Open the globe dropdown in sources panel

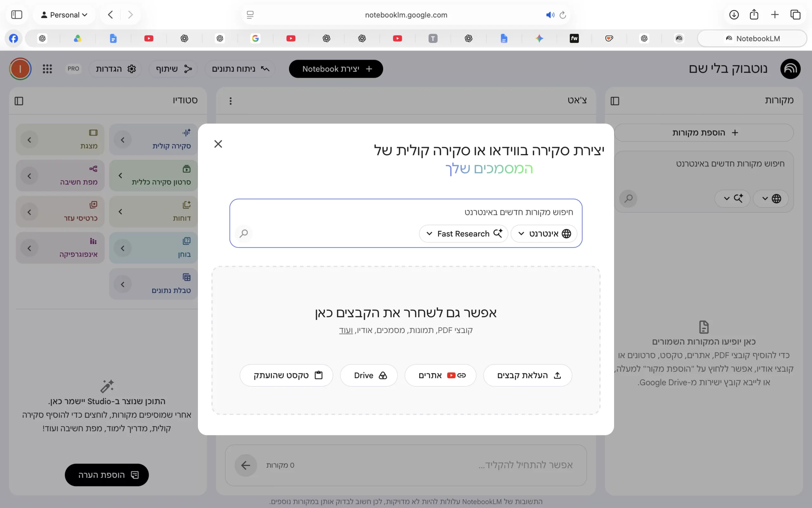pos(770,198)
